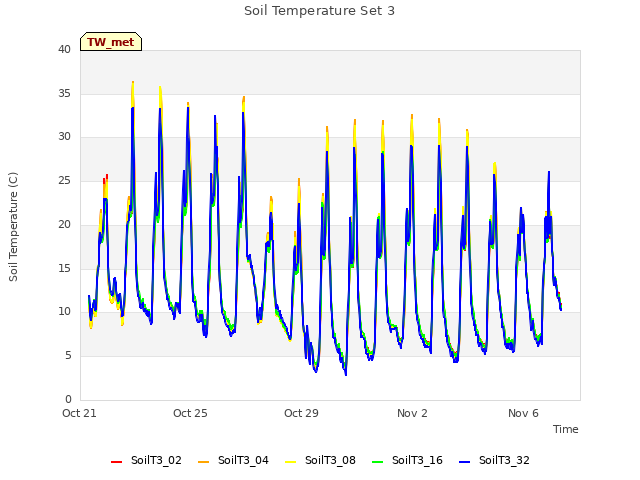The image size is (640, 480).
Task: Toggle SoilT3_04 series in legend
Action: 233,460
